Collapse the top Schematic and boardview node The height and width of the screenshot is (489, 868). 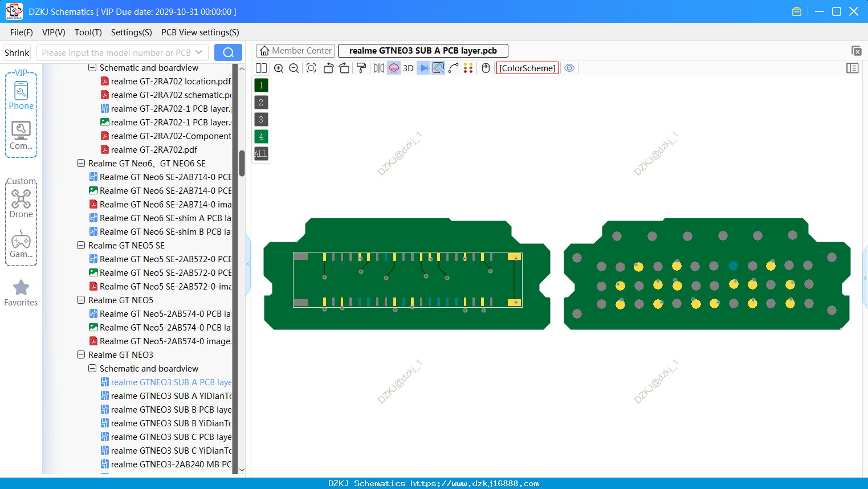point(92,67)
